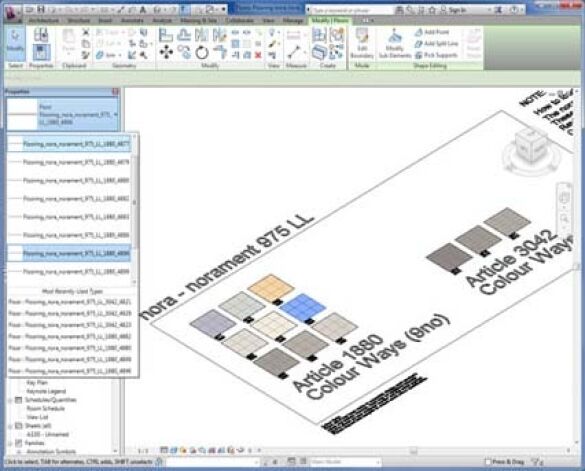Open the Type Properties icon
The image size is (585, 471).
[41, 35]
